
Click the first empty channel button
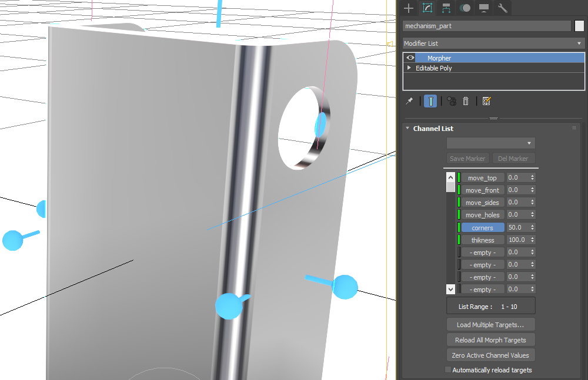[x=483, y=252]
